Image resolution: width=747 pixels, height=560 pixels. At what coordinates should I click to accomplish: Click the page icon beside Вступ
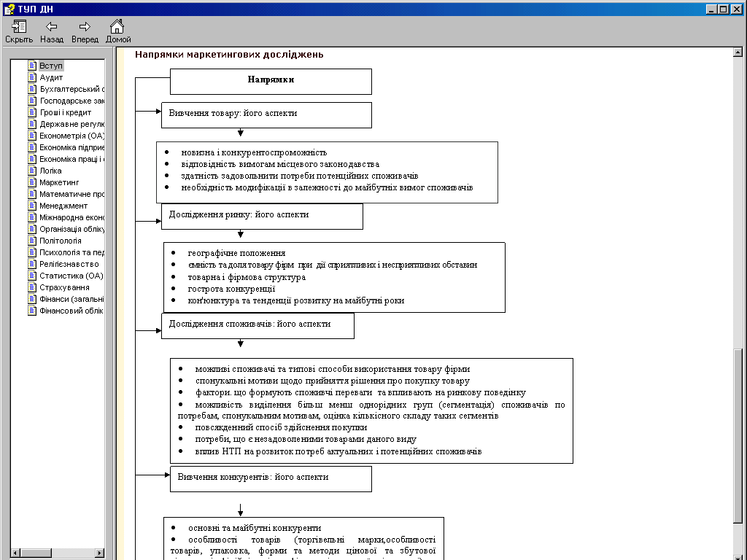coord(32,66)
